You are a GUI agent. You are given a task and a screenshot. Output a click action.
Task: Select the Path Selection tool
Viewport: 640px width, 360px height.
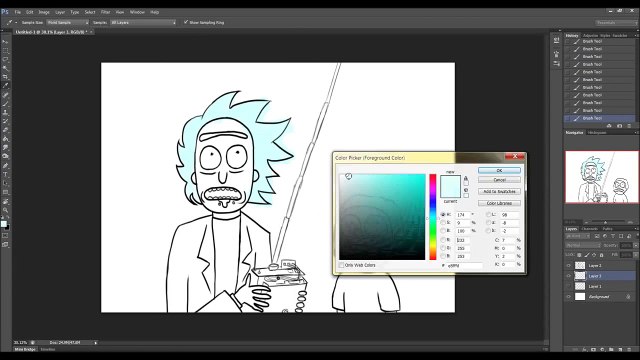pos(5,183)
